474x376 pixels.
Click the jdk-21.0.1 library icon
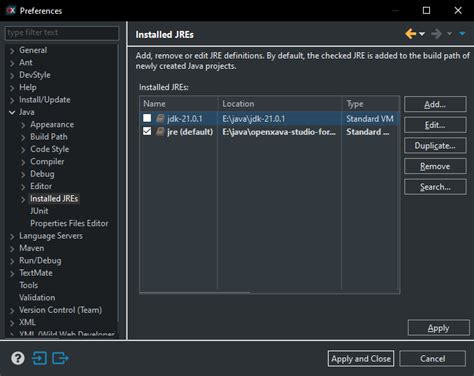point(160,119)
